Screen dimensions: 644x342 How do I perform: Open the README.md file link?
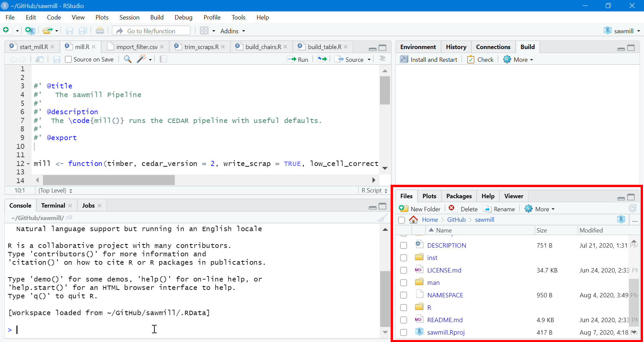click(445, 320)
